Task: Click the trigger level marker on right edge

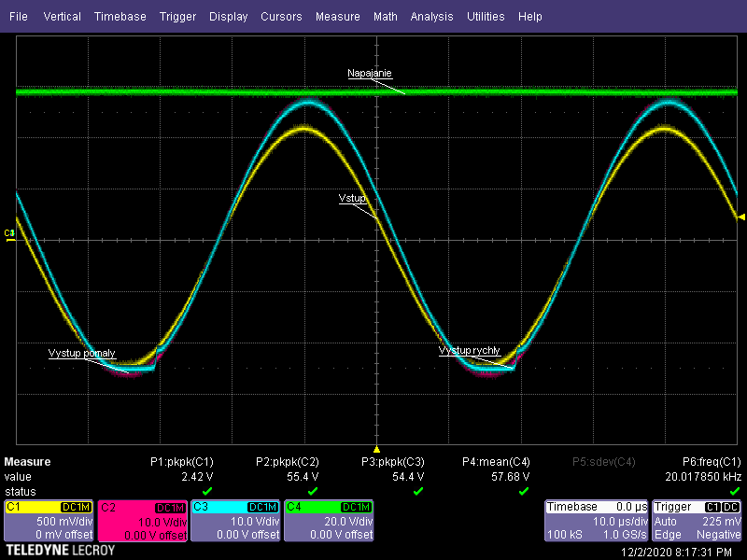Action: point(741,217)
